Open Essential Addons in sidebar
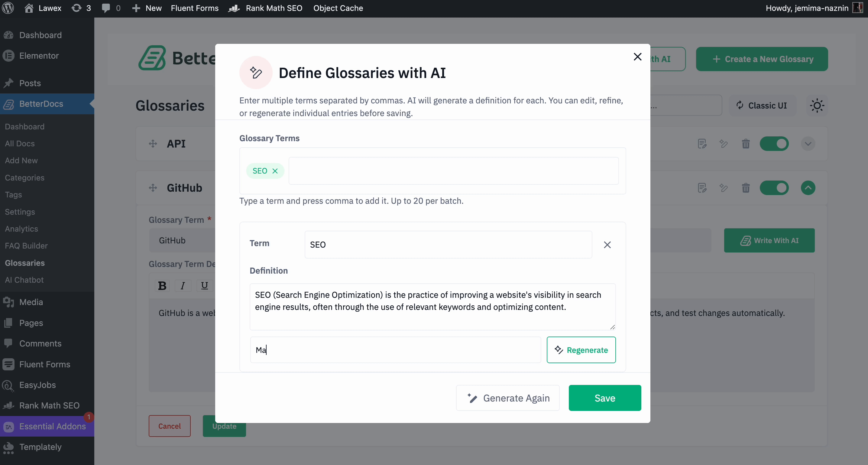Image resolution: width=868 pixels, height=465 pixels. pos(47,426)
